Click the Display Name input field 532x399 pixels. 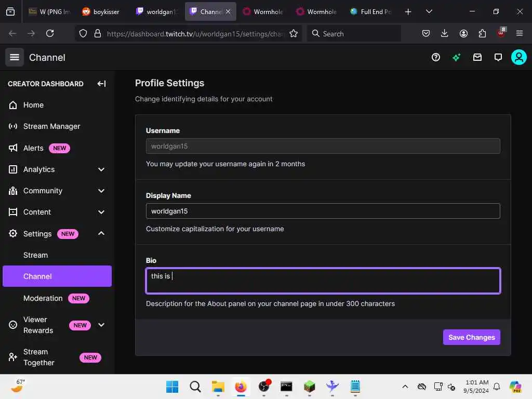point(323,211)
